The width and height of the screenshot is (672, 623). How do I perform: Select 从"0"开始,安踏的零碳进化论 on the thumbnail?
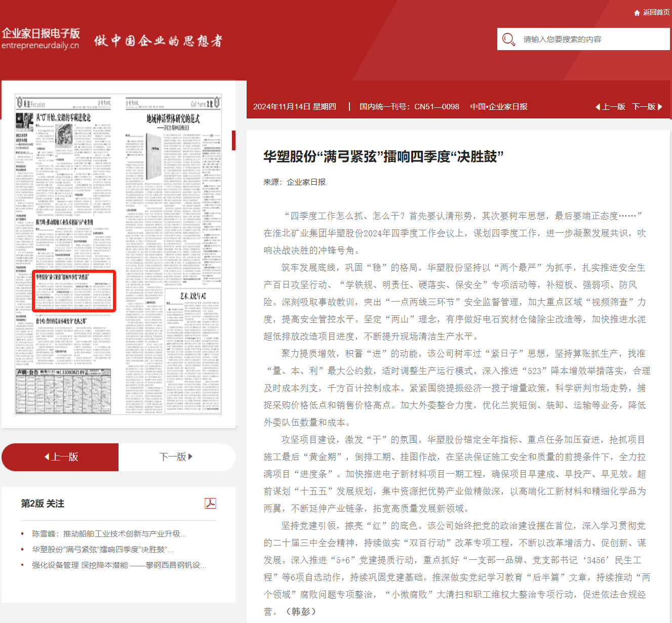(63, 117)
